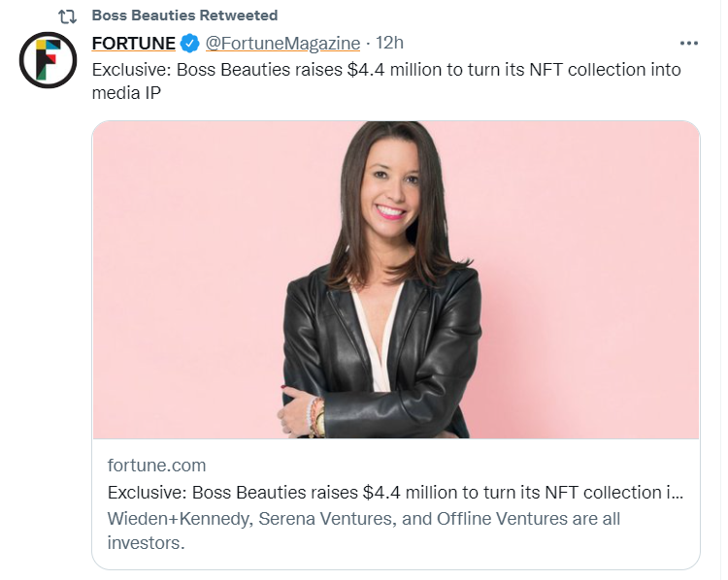
Task: Click the Wieden+Kennedy, Serena Ventures description line
Action: (x=364, y=519)
